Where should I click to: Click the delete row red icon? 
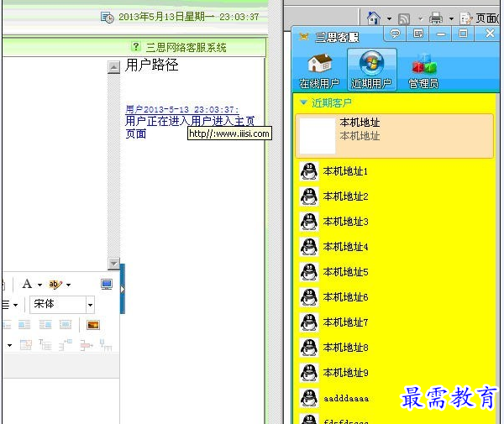coord(87,345)
